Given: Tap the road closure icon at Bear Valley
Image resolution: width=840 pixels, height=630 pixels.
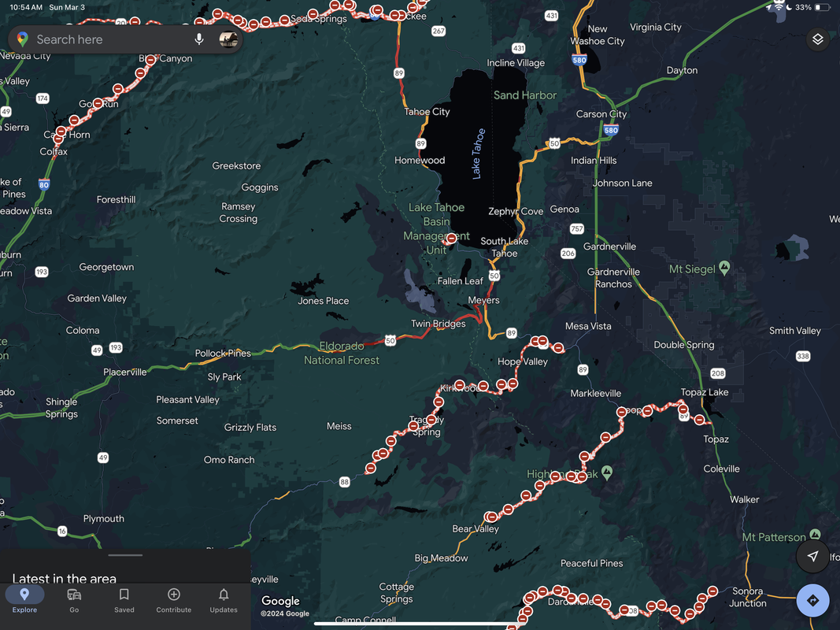Looking at the screenshot, I should pyautogui.click(x=491, y=517).
